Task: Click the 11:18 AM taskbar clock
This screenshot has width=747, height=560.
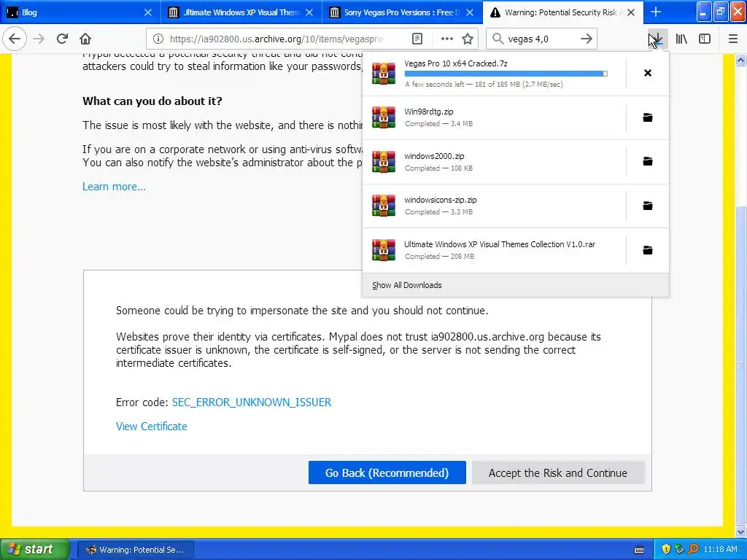Action: (x=720, y=549)
